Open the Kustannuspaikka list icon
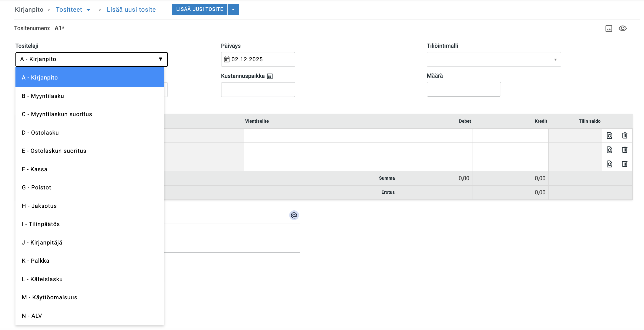The width and height of the screenshot is (644, 330). point(270,76)
